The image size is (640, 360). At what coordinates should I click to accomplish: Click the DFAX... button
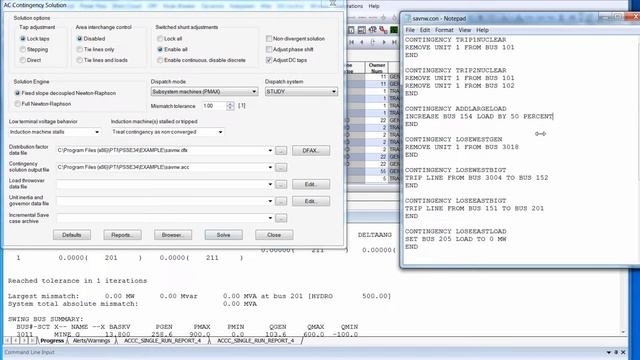tap(311, 151)
